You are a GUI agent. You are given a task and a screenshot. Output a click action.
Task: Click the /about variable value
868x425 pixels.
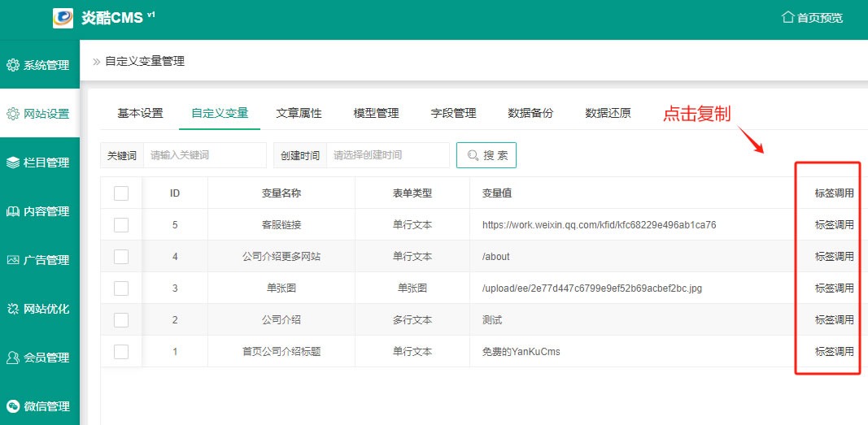tap(496, 257)
